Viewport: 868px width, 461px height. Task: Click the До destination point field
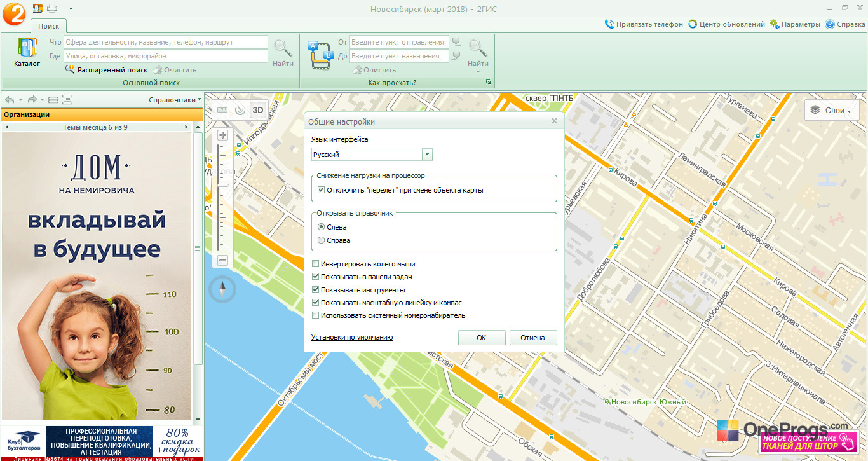pyautogui.click(x=399, y=56)
